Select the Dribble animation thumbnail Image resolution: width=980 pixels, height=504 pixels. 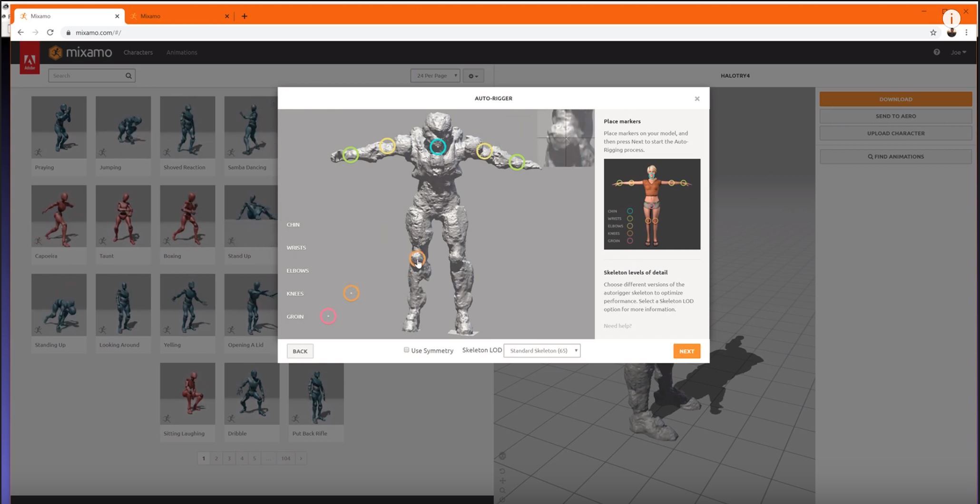tap(252, 394)
